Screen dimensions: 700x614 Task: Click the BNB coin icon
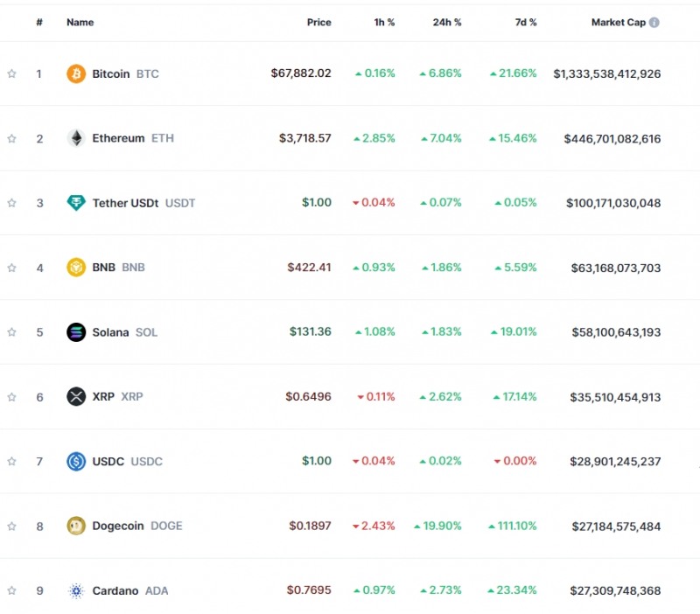point(76,268)
